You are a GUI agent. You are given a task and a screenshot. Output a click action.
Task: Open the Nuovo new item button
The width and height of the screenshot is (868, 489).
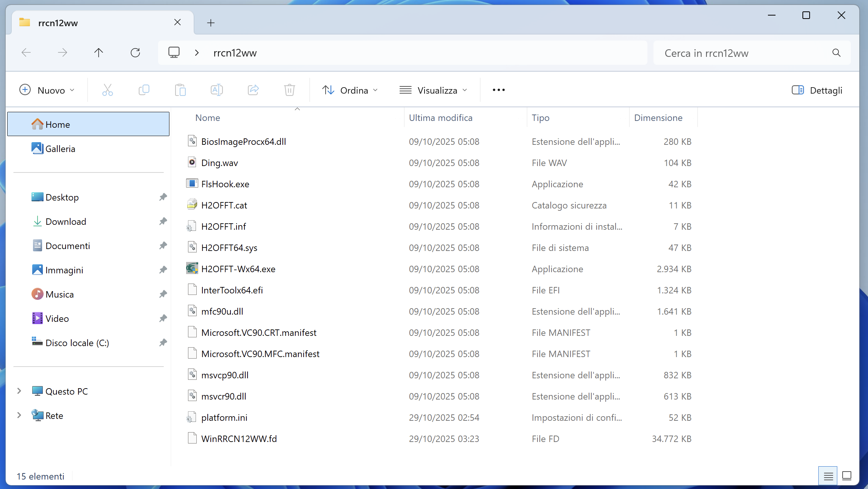(x=47, y=90)
